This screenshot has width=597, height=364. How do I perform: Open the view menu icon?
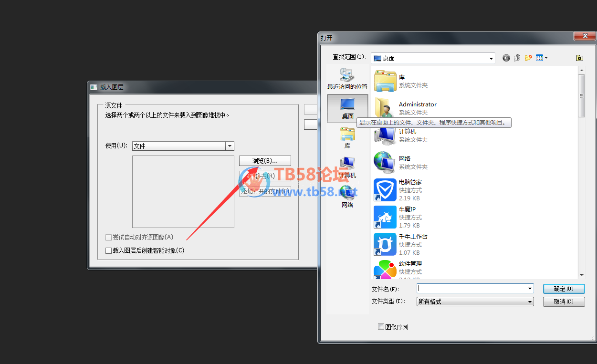(542, 58)
